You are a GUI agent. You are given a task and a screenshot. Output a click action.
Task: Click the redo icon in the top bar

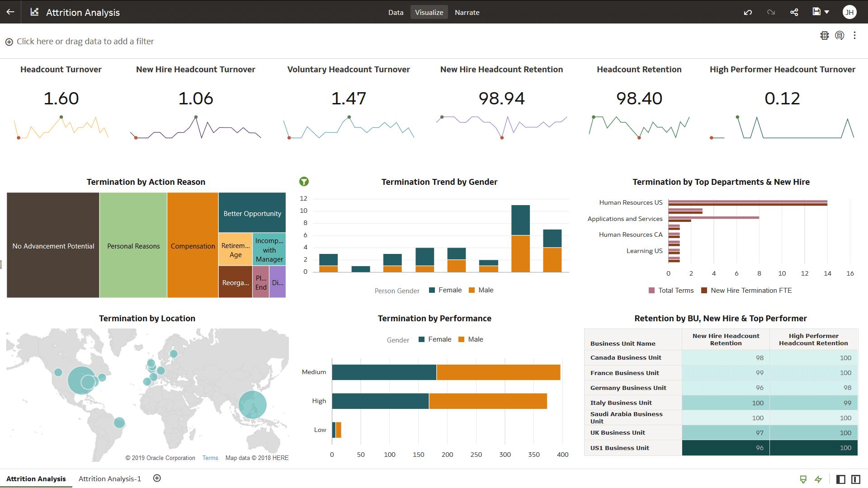(770, 12)
